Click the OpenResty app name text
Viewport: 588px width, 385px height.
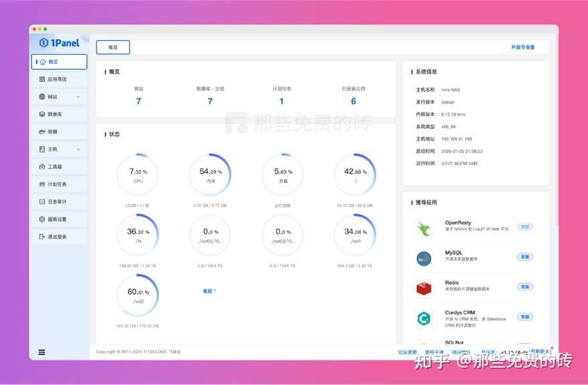(458, 223)
